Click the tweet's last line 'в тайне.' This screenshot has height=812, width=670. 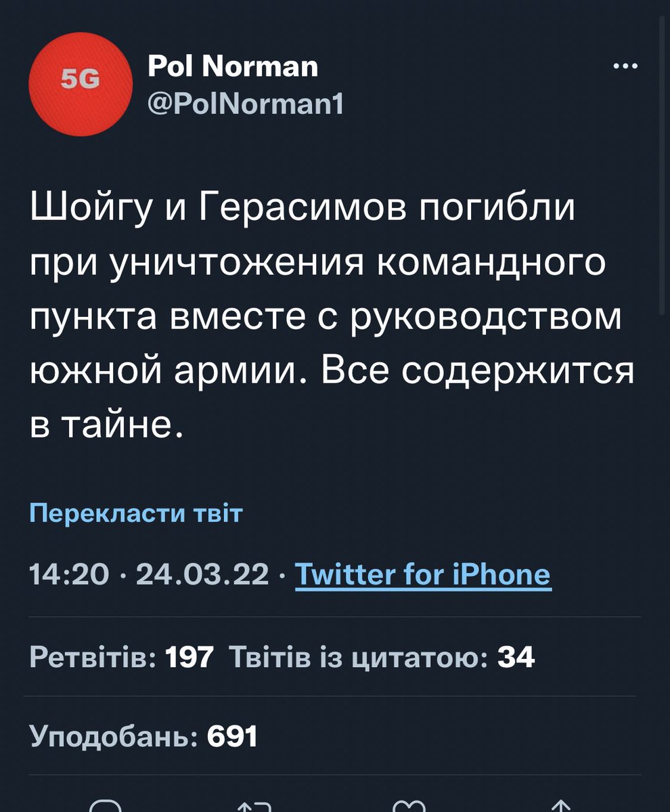click(107, 425)
